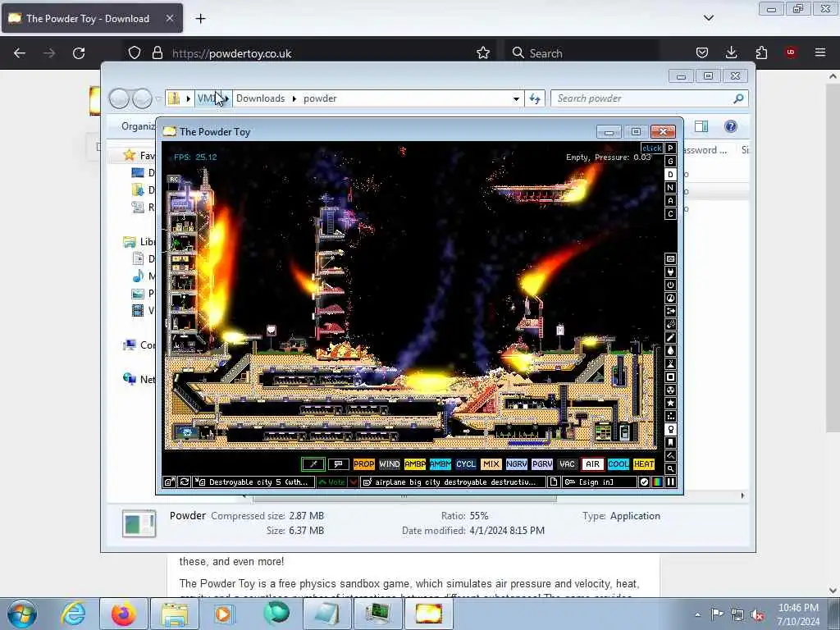This screenshot has width=840, height=630.
Task: Select the PROP tool
Action: (x=363, y=464)
